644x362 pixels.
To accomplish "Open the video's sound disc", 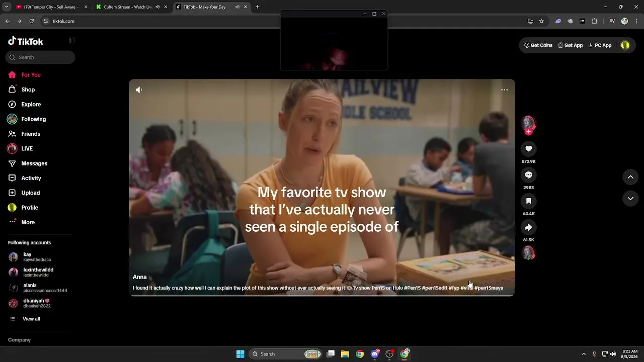I will tap(528, 253).
